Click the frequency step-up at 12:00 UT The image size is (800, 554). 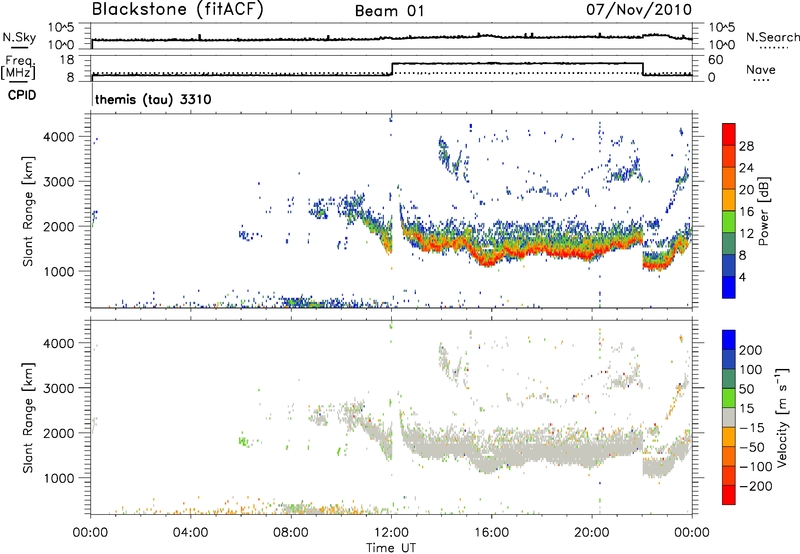(392, 69)
